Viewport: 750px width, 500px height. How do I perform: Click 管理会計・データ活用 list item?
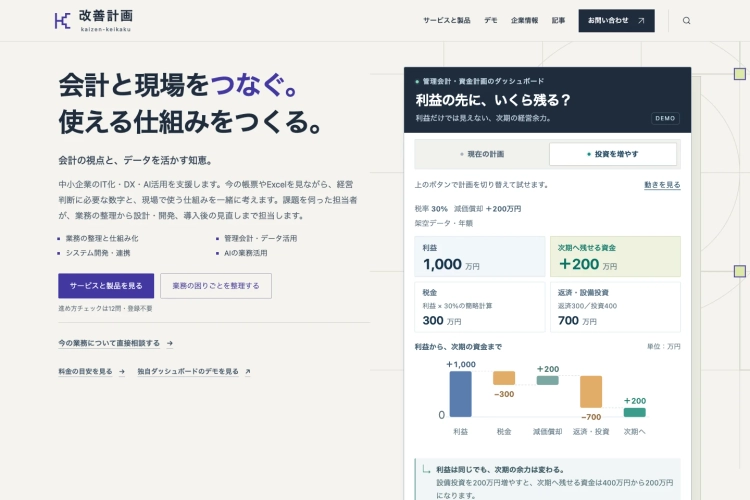pyautogui.click(x=260, y=238)
